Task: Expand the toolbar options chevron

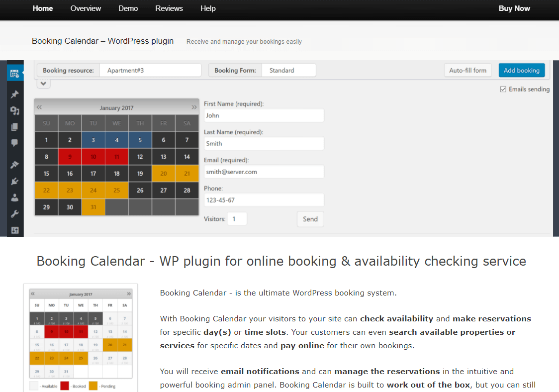Action: click(x=43, y=84)
